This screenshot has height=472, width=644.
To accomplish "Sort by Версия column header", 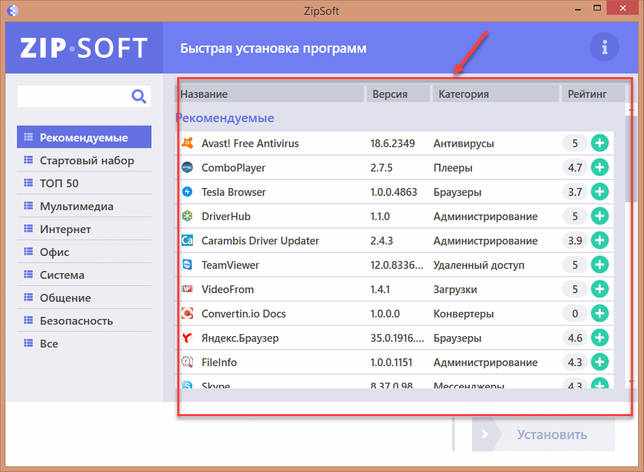I will tap(398, 94).
